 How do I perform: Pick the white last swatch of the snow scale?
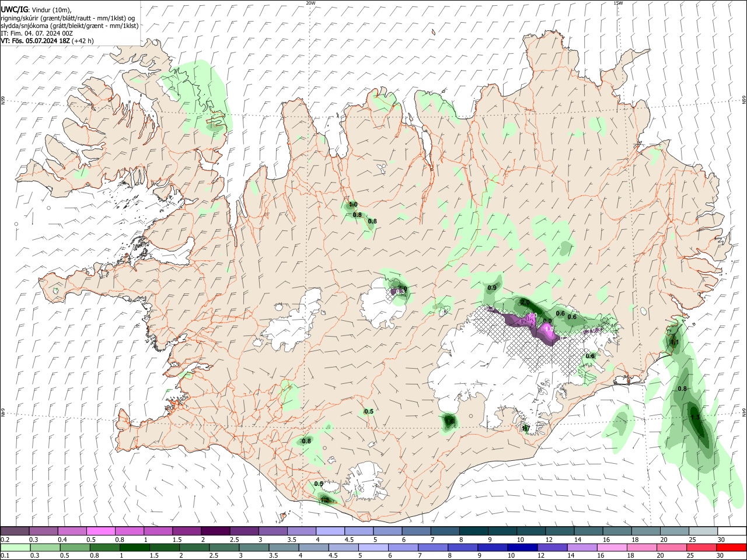coord(731,531)
